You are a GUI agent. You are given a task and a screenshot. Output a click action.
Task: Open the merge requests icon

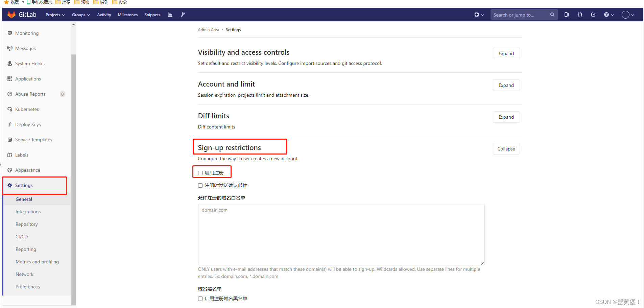pos(580,15)
